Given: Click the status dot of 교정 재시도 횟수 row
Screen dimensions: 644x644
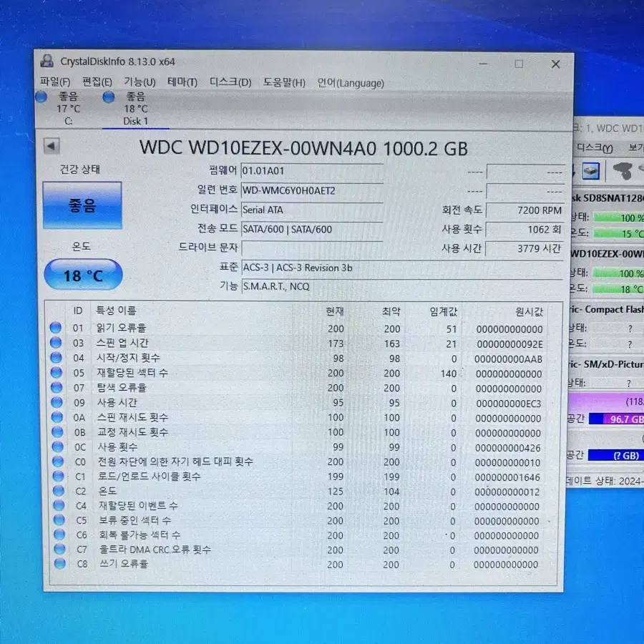Looking at the screenshot, I should pos(57,431).
